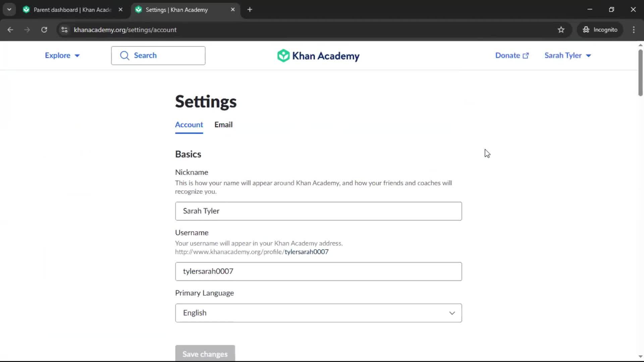
Task: Open the Sarah Tyler account dropdown
Action: pos(568,55)
